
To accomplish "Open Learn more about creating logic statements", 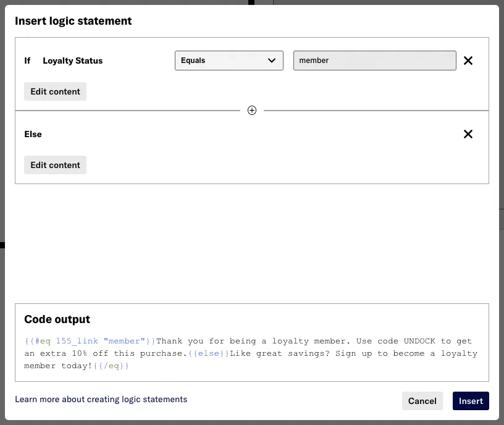I will tap(101, 399).
